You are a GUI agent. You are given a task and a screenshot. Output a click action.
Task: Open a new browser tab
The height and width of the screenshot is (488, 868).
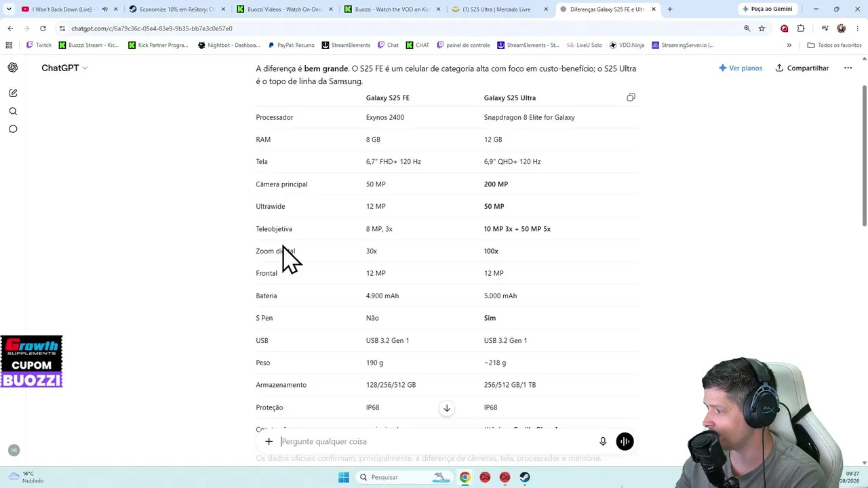(670, 9)
